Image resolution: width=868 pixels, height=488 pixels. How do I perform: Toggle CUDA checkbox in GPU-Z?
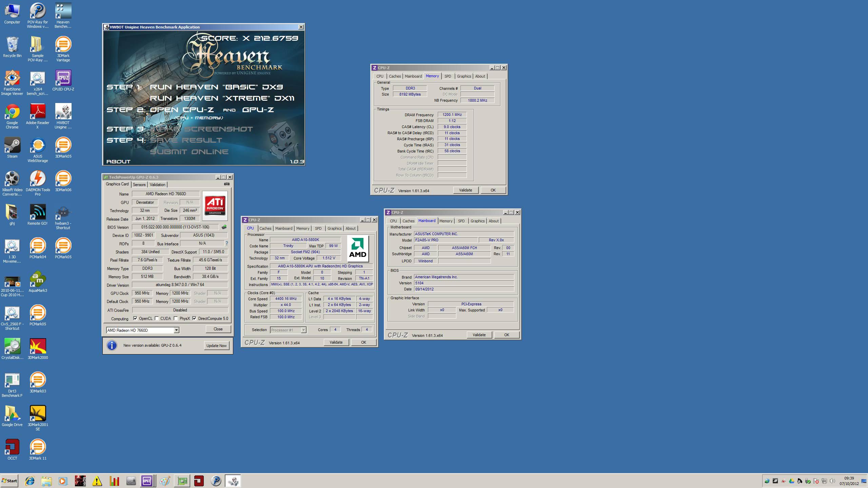tap(157, 319)
